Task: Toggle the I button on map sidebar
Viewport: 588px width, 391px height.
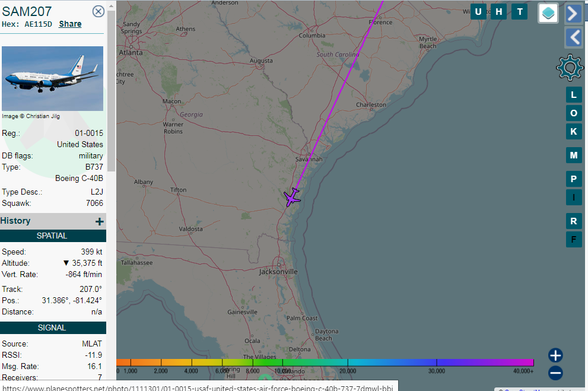Action: pos(574,197)
